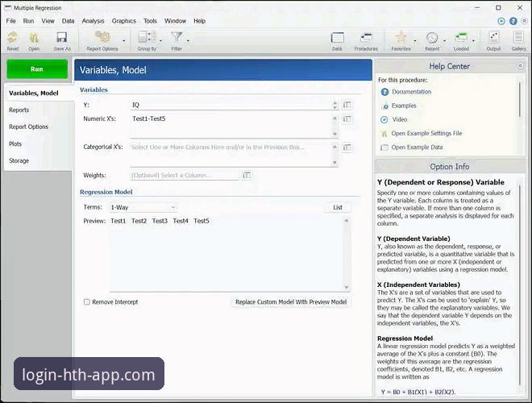Select the Variables, Model tab

coord(39,93)
